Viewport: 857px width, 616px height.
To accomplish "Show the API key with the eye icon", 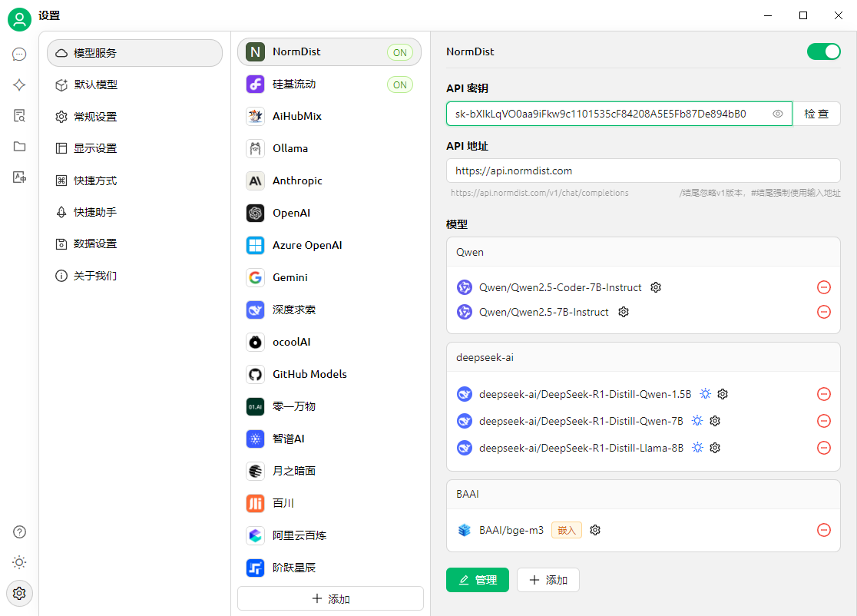I will pos(778,114).
